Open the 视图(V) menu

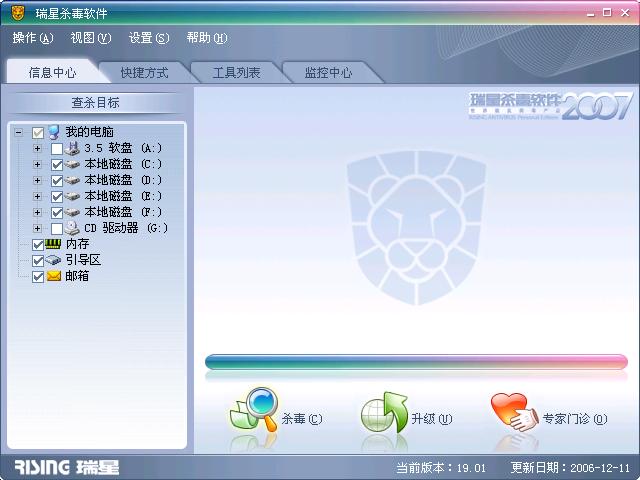coord(91,38)
